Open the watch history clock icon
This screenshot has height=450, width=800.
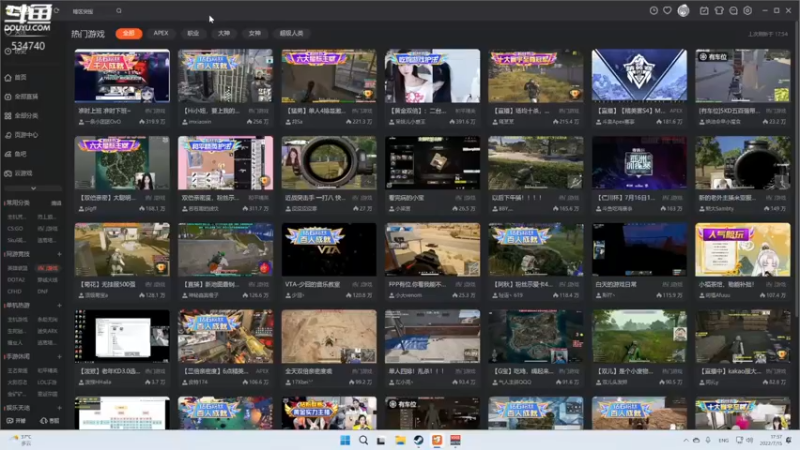coord(654,10)
